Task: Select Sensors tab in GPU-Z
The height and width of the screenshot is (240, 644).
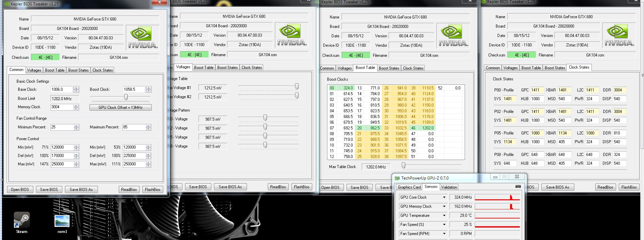Action: tap(431, 187)
